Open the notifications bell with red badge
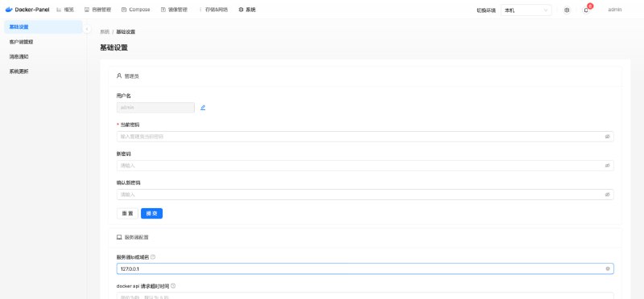This screenshot has width=644, height=299. pyautogui.click(x=586, y=10)
